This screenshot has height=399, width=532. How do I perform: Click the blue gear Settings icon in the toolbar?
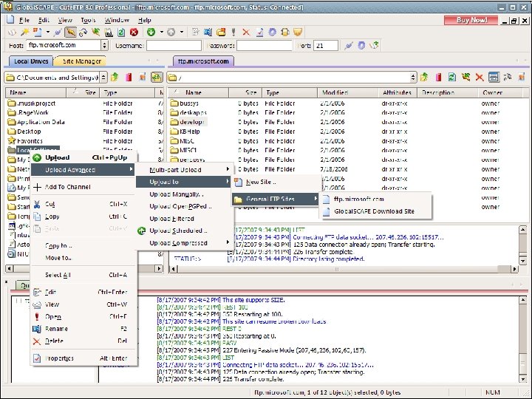272,33
